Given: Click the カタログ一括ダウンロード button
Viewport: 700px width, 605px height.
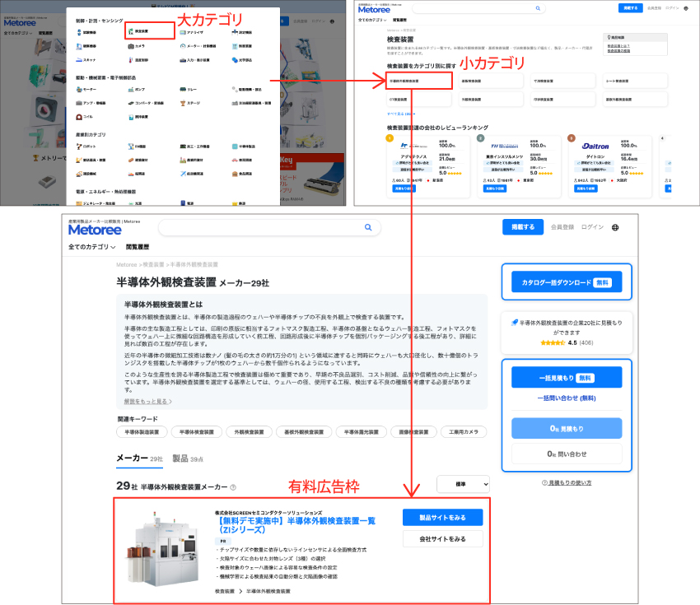Looking at the screenshot, I should click(x=566, y=283).
